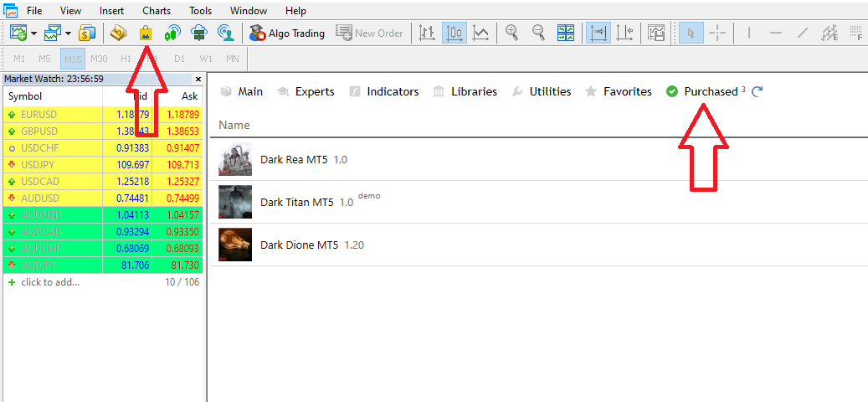Zoom out with the magnifier minus icon

pos(538,33)
